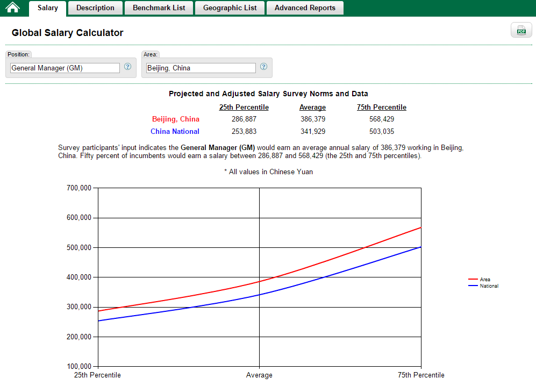The width and height of the screenshot is (536, 392).
Task: Click the blue National legend entry
Action: 483,286
